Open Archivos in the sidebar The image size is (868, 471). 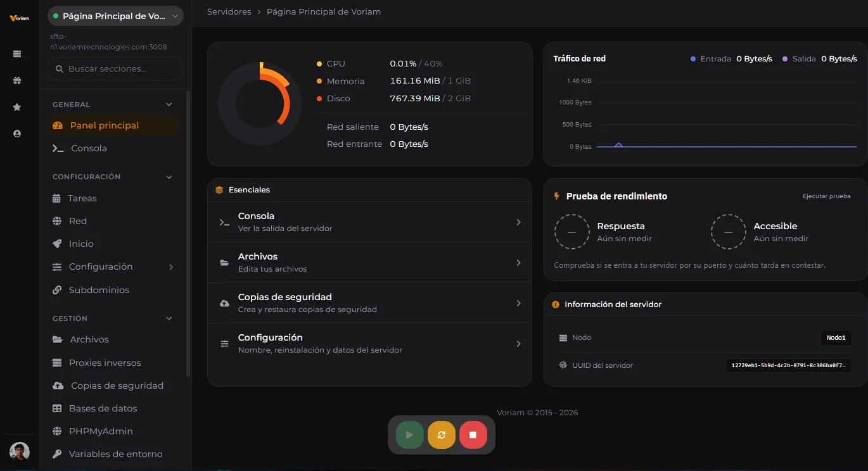pos(114,339)
